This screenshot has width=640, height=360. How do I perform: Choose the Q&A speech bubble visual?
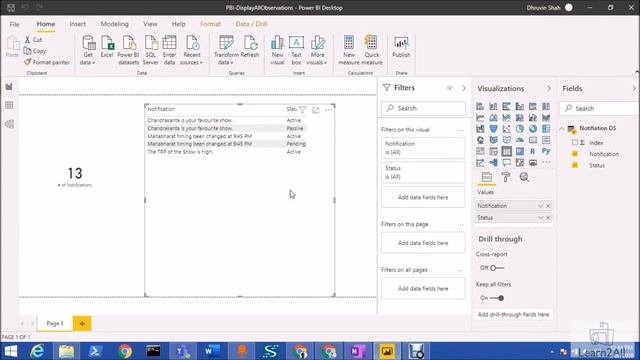tap(507, 162)
